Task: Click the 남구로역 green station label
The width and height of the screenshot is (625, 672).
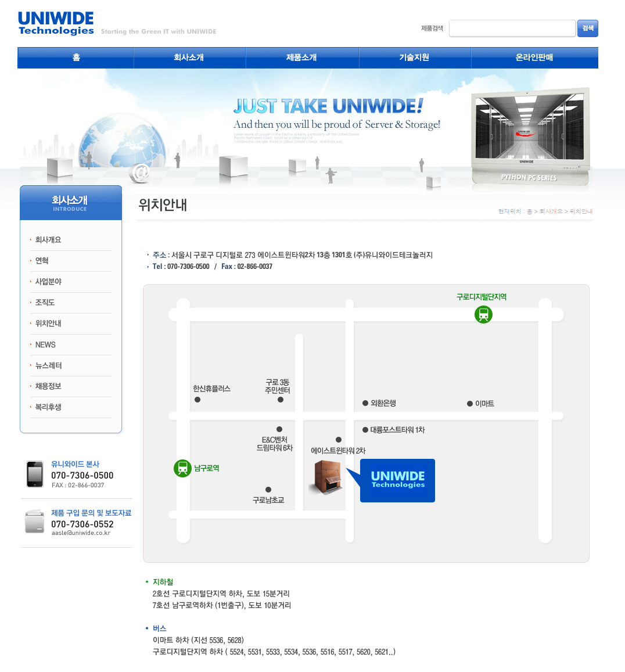Action: point(207,469)
